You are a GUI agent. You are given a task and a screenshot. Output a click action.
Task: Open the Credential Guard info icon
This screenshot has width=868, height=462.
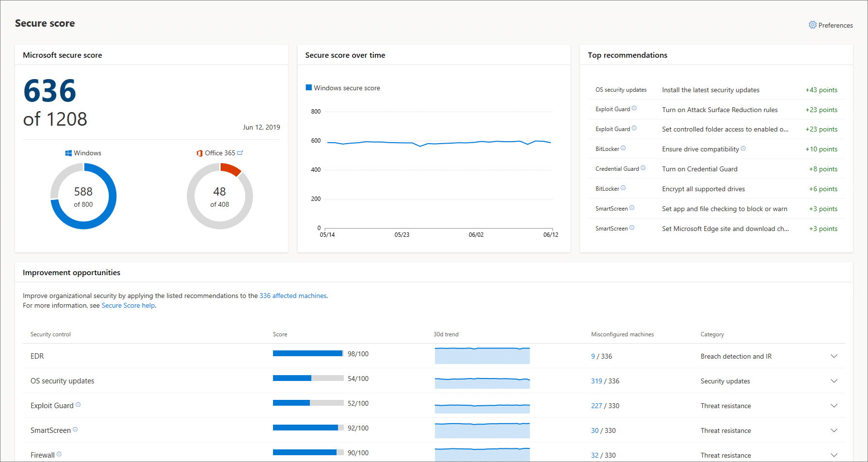pyautogui.click(x=644, y=167)
